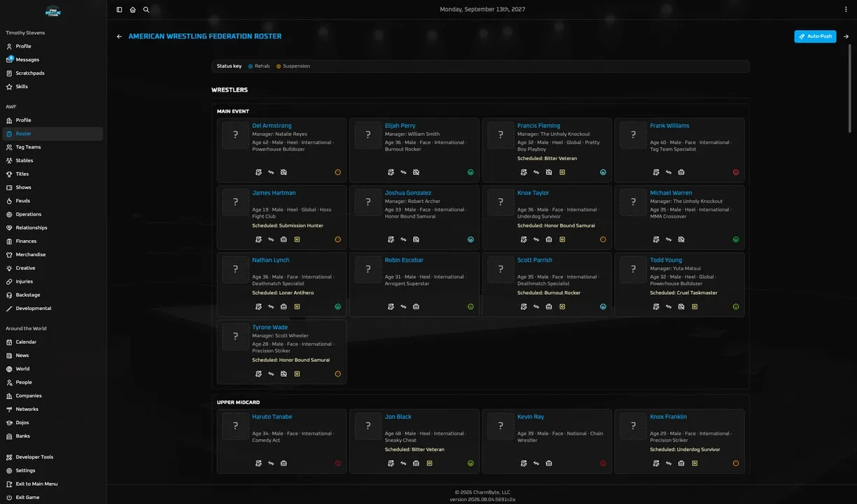This screenshot has width=857, height=504.
Task: Go forward using arrow right of Auto-Push
Action: (x=846, y=36)
